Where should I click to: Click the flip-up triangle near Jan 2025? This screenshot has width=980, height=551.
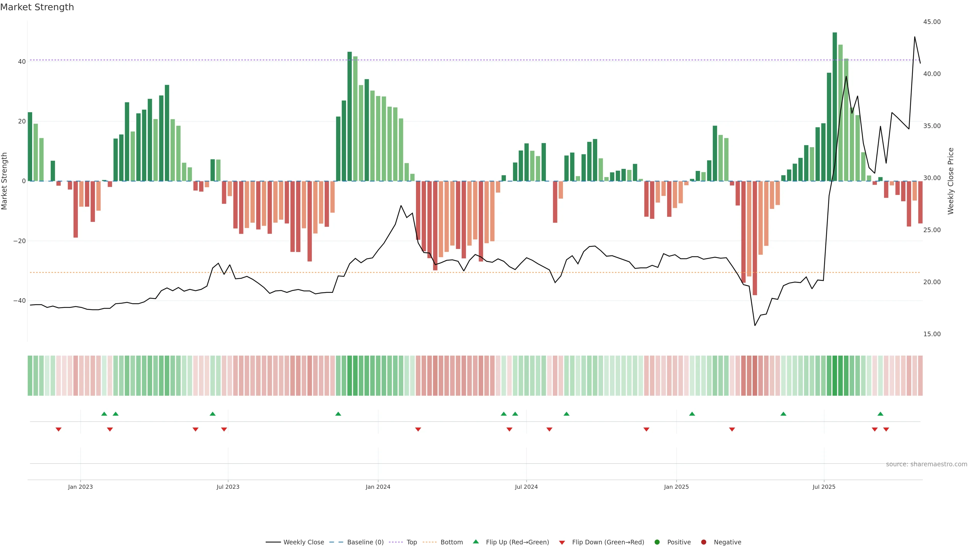pos(692,414)
